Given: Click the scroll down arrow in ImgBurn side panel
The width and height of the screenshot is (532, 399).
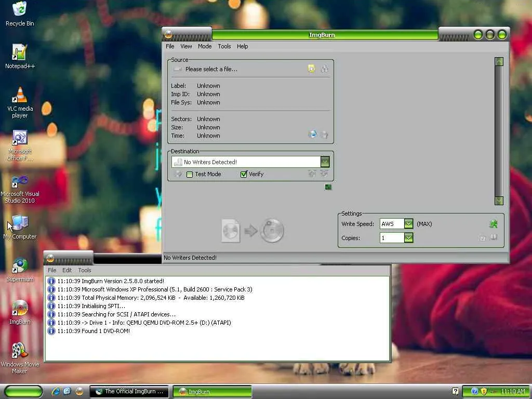Looking at the screenshot, I should [x=499, y=201].
